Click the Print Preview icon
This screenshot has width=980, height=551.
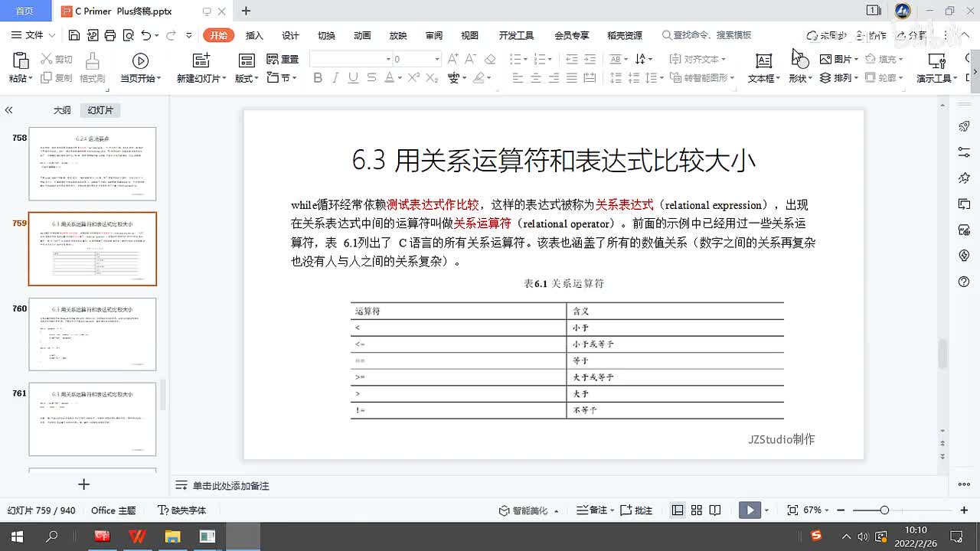coord(127,35)
